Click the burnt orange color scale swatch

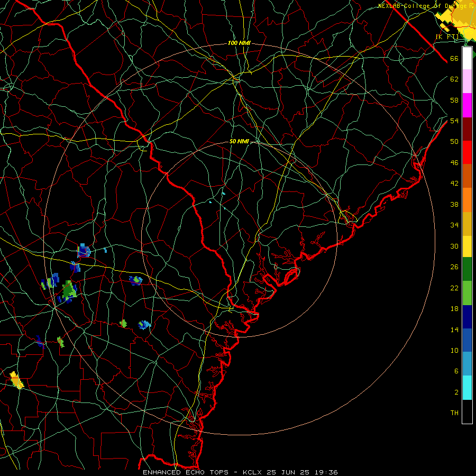click(x=467, y=176)
